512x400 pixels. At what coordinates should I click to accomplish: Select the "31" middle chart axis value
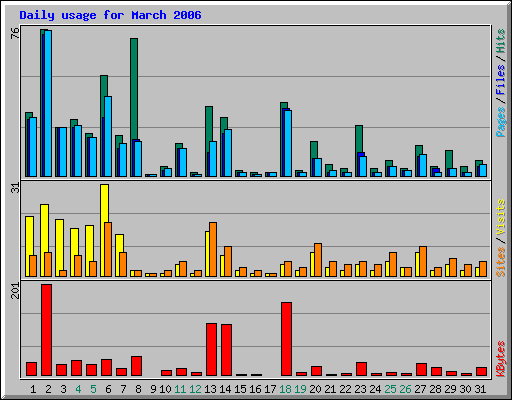(15, 188)
